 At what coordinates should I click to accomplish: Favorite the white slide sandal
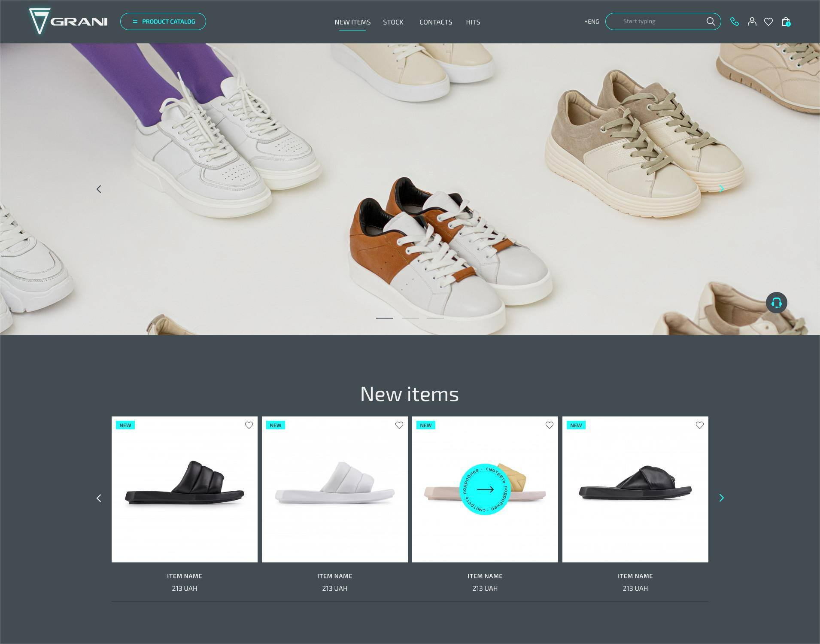[399, 425]
